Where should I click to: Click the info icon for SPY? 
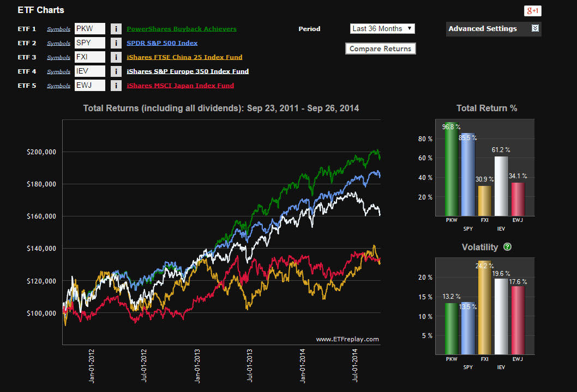pos(116,43)
